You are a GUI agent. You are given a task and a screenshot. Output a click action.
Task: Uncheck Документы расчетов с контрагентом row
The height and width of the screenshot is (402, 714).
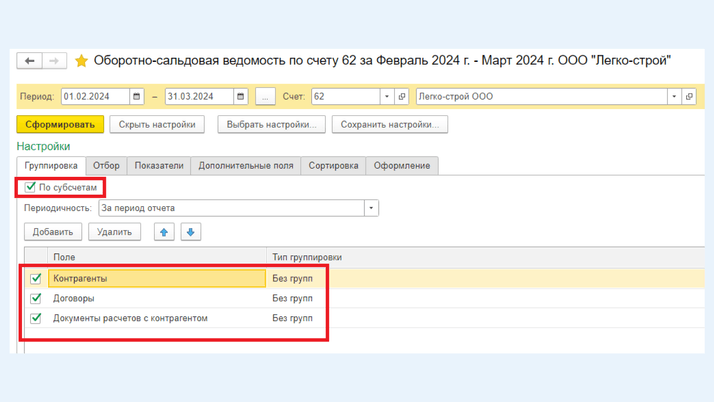(36, 318)
